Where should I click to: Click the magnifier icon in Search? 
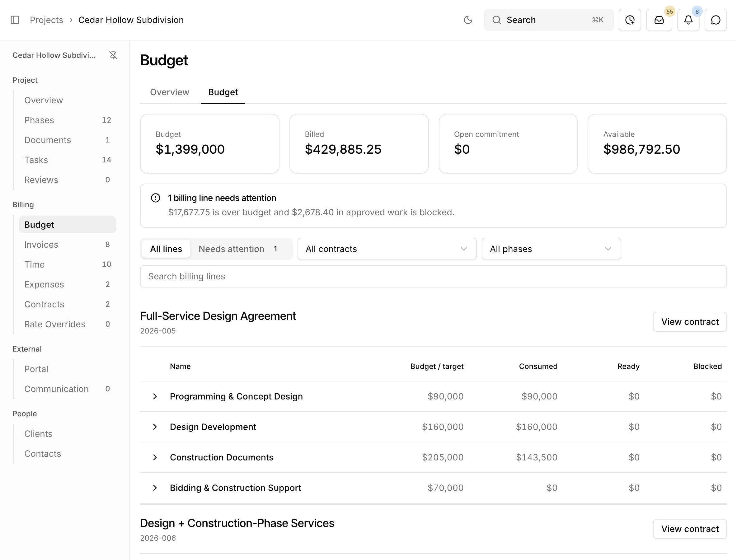(496, 20)
